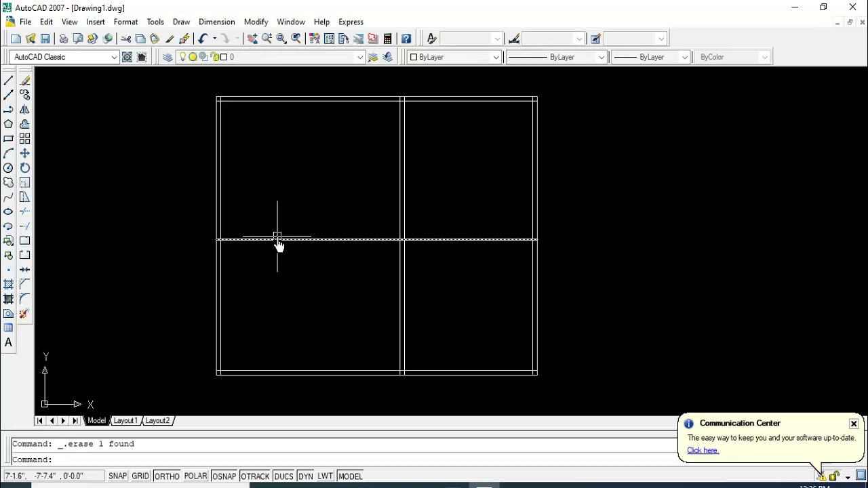Select the Mirror tool
This screenshot has height=488, width=868.
tap(24, 110)
